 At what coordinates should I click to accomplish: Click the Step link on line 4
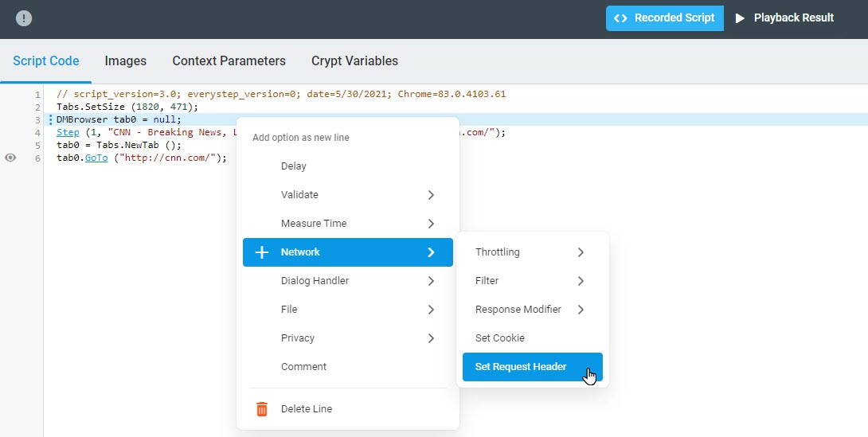point(68,132)
